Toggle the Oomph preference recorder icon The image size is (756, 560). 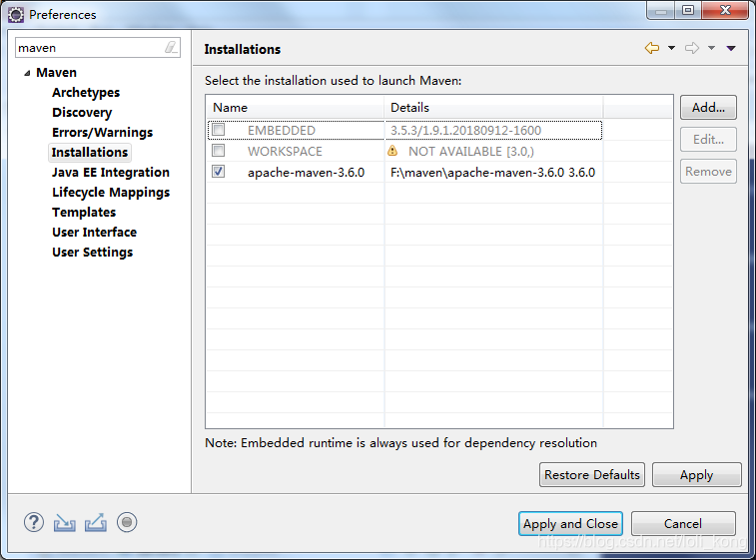(x=127, y=522)
